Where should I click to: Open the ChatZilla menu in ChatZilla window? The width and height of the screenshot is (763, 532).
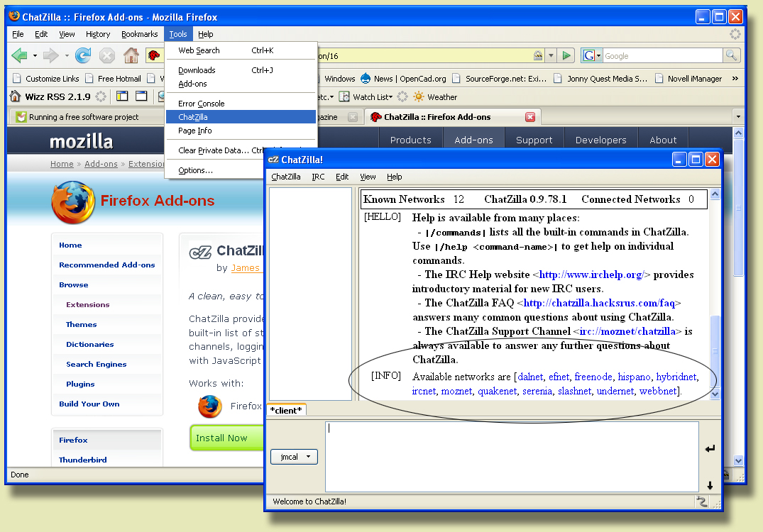point(285,177)
